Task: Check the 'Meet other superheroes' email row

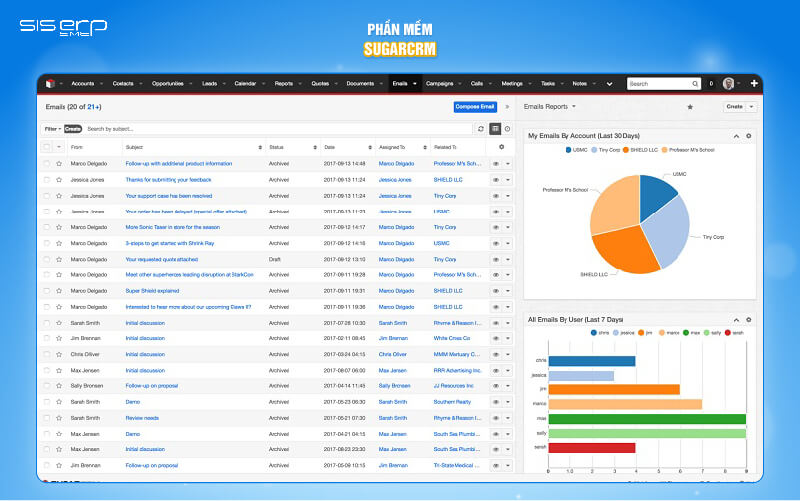Action: tap(46, 275)
